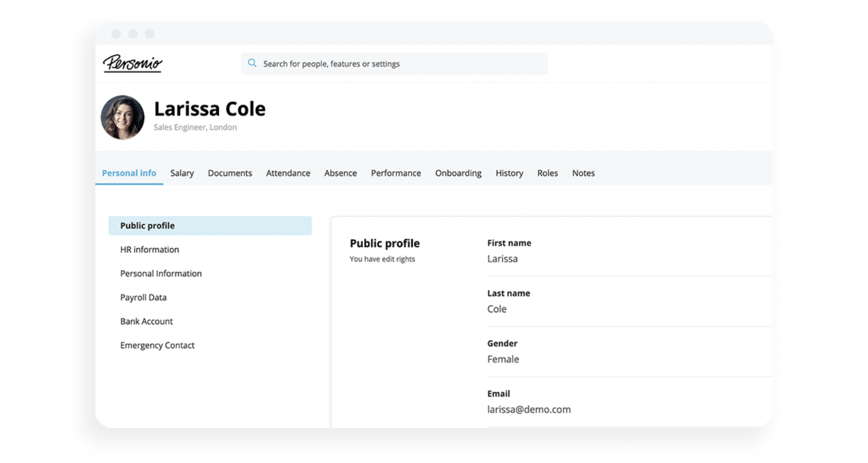Open the Documents tab

tap(230, 173)
